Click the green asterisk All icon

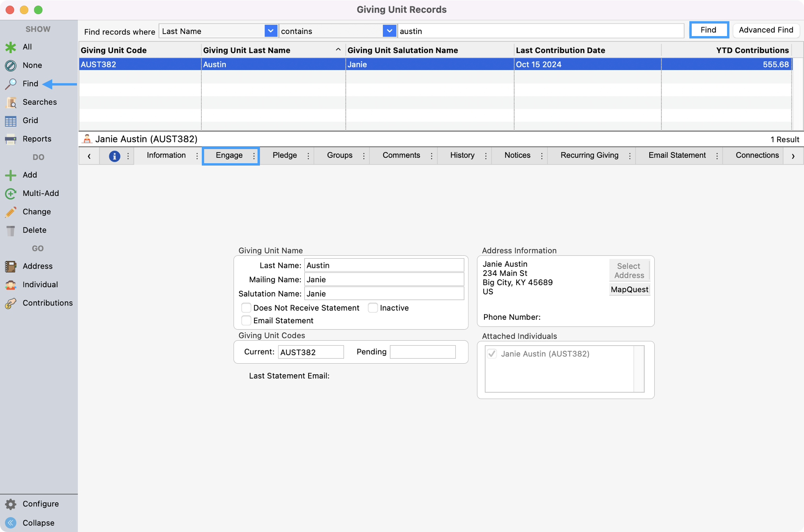tap(11, 47)
